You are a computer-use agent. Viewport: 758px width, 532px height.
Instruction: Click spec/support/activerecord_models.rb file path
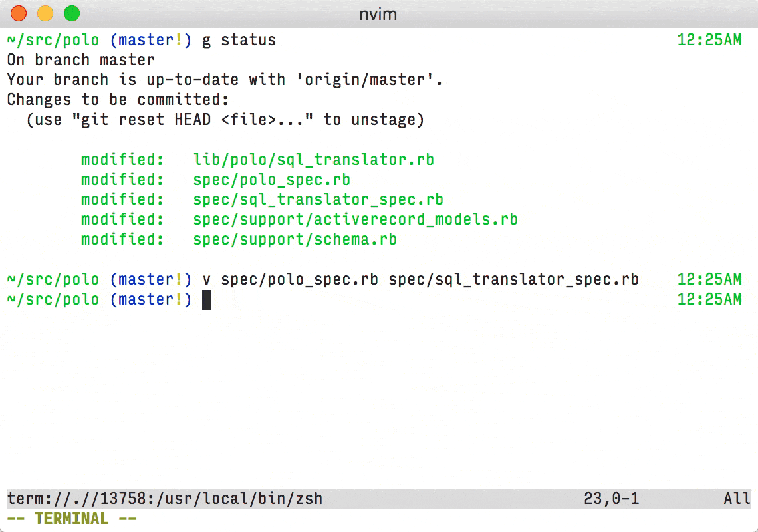click(x=355, y=219)
